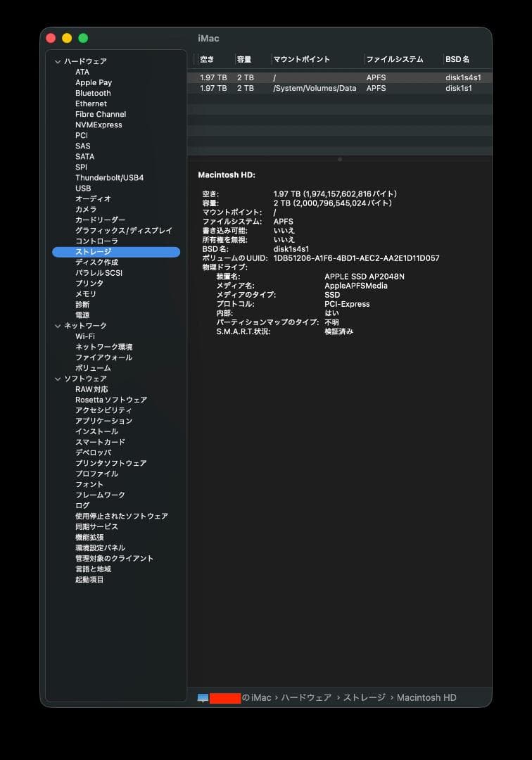Select ネットワーク環境 item

pyautogui.click(x=103, y=347)
